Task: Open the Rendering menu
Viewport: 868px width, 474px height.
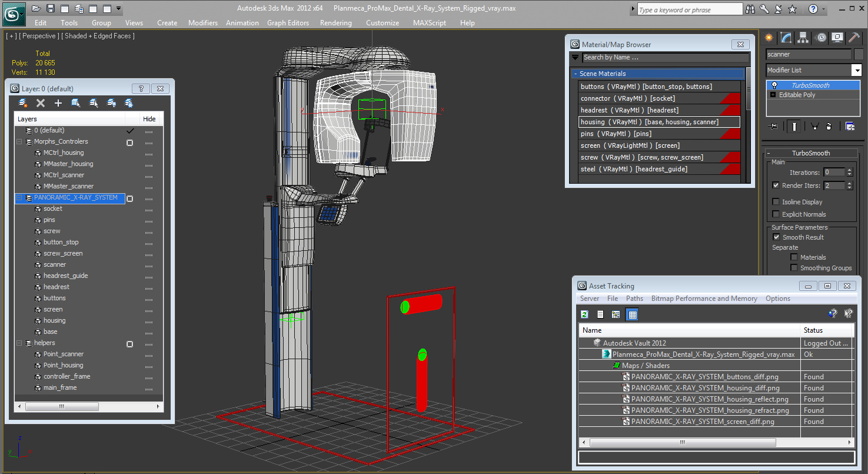Action: (336, 23)
